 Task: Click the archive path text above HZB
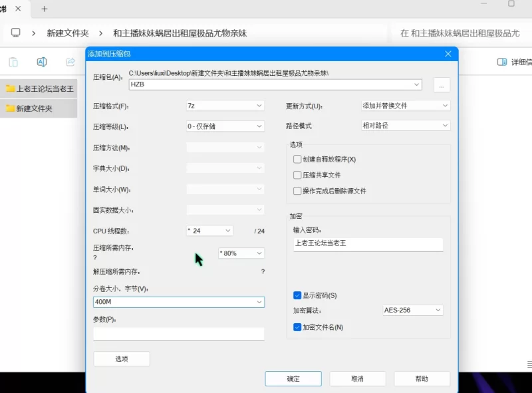click(229, 73)
